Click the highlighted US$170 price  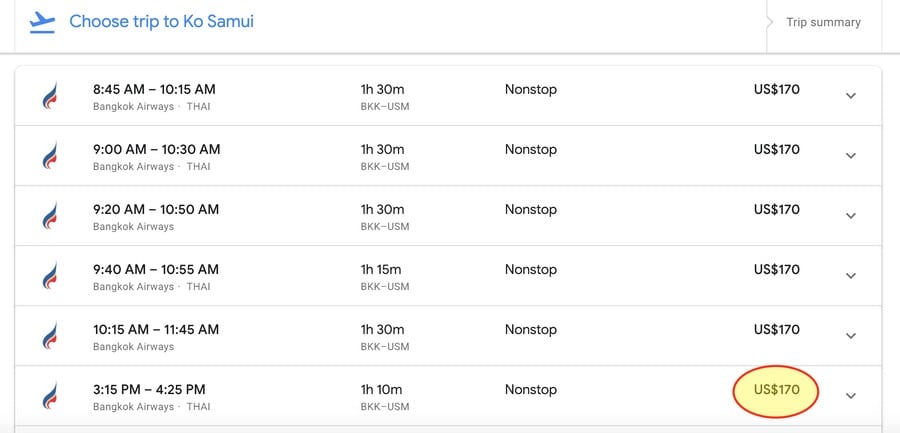point(776,391)
